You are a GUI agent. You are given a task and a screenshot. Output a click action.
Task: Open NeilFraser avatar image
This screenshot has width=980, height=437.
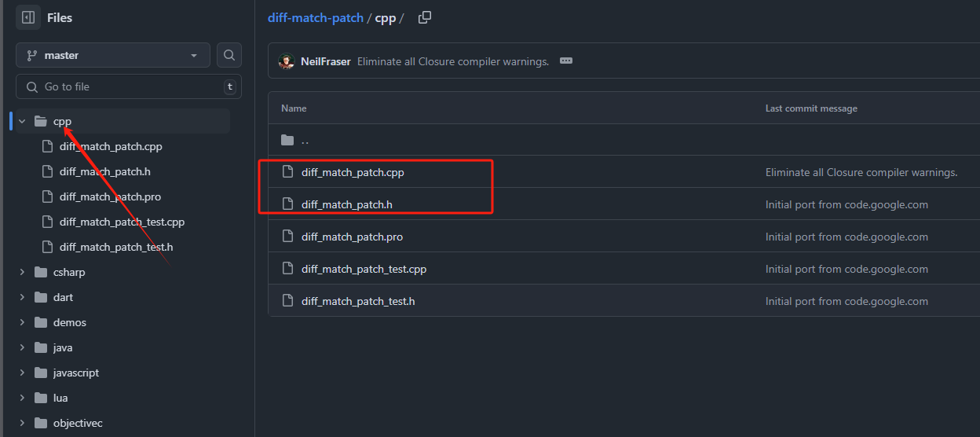(x=286, y=61)
